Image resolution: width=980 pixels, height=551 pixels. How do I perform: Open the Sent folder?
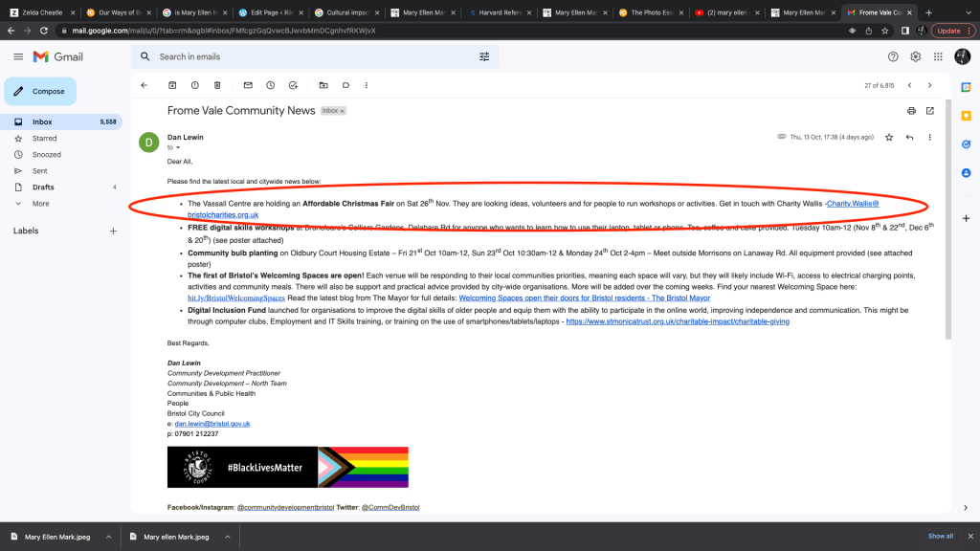point(40,170)
